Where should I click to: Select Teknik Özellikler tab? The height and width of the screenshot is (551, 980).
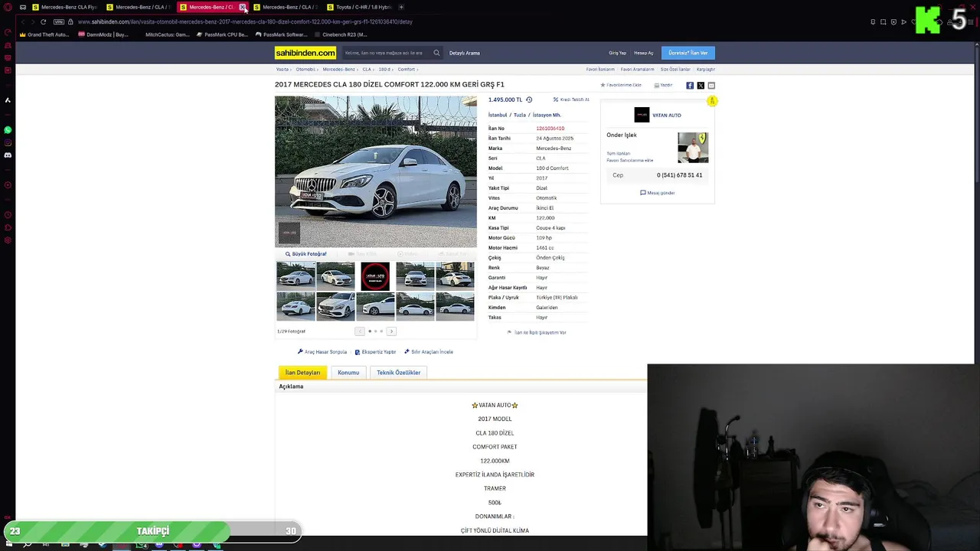[398, 373]
